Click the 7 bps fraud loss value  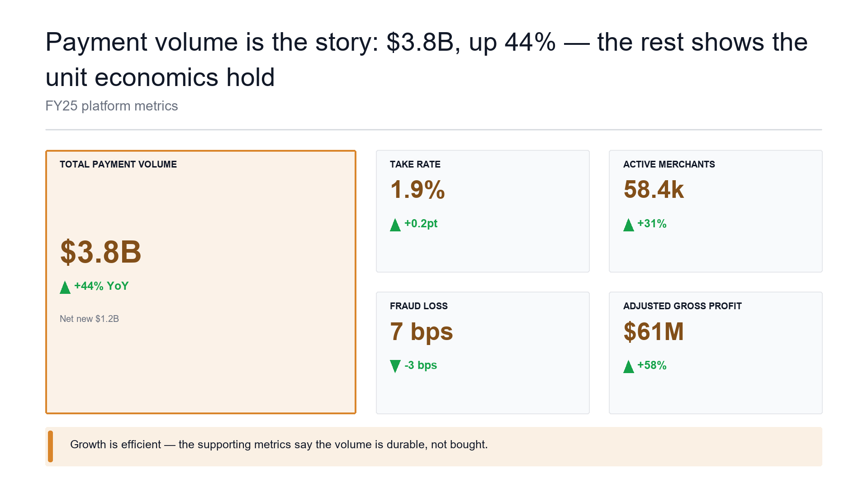pyautogui.click(x=422, y=332)
